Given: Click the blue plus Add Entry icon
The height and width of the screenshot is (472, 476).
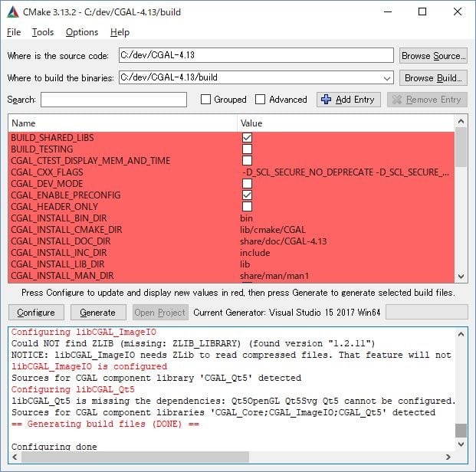Looking at the screenshot, I should pyautogui.click(x=326, y=100).
